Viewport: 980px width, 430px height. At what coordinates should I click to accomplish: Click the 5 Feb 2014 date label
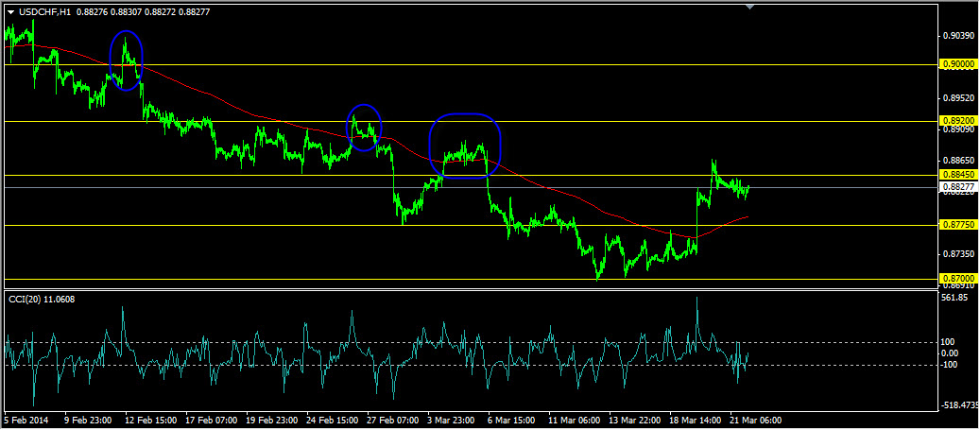click(26, 420)
